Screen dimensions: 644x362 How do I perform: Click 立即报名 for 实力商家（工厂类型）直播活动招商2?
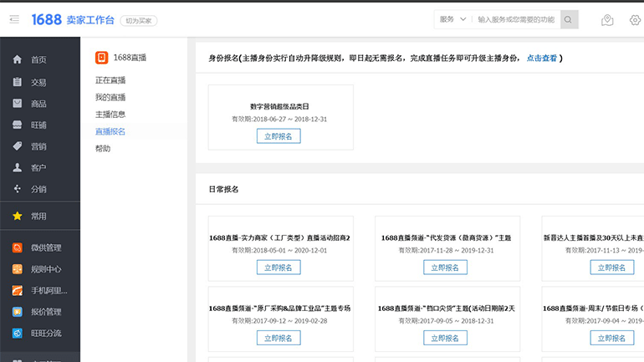point(279,268)
